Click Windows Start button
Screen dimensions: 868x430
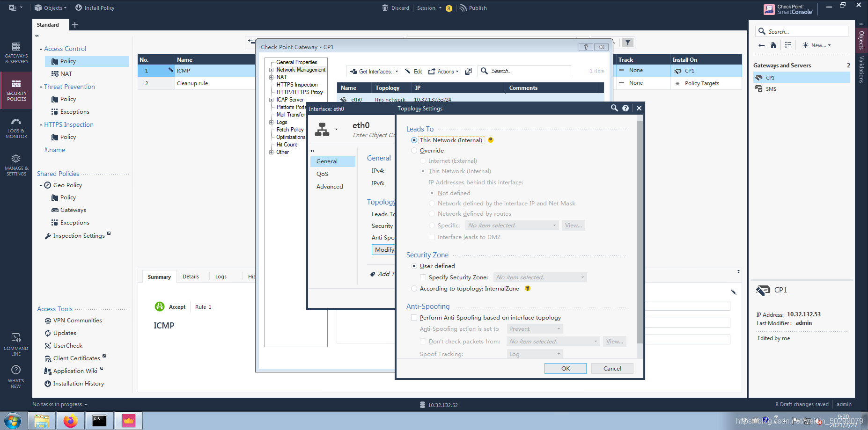coord(13,421)
